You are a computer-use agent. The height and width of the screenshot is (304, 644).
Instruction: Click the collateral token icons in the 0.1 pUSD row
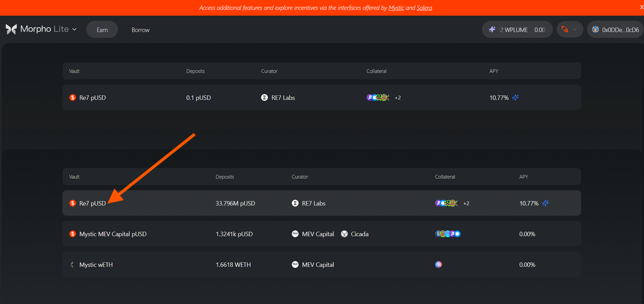pyautogui.click(x=378, y=97)
